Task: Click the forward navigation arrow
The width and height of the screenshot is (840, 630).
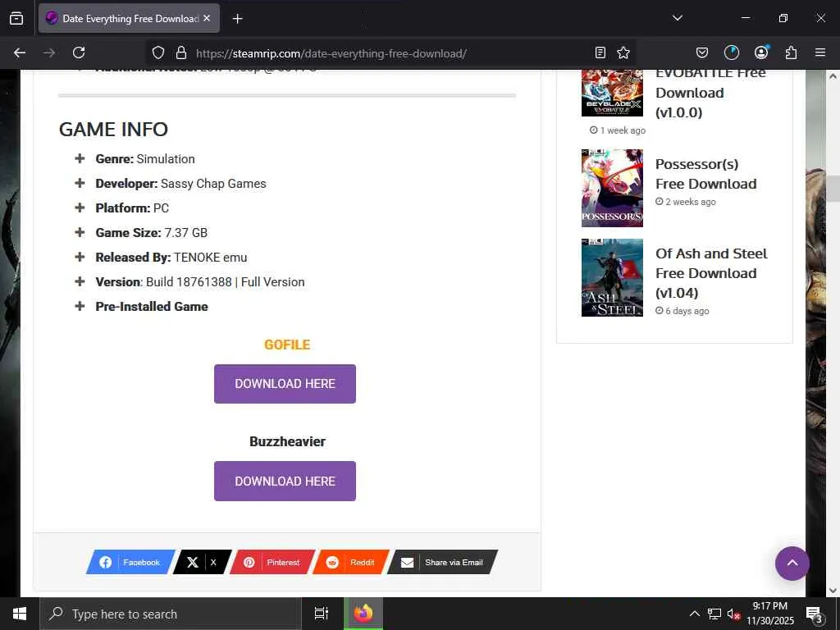Action: coord(49,52)
